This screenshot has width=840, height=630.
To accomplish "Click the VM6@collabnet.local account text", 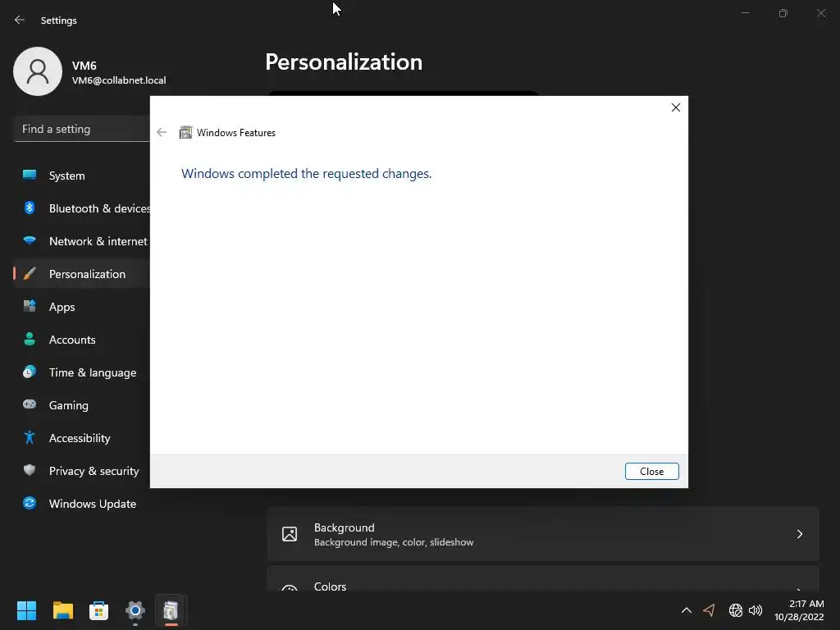I will tap(119, 80).
